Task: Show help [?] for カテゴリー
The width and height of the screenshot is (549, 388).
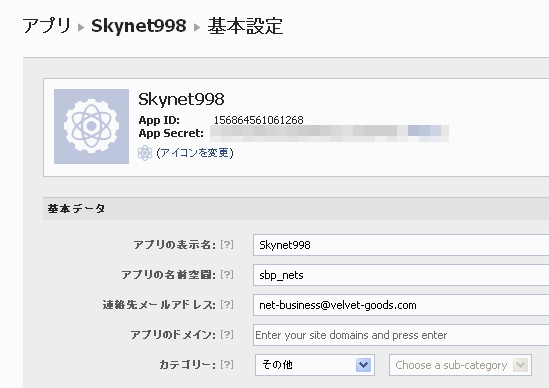Action: coord(227,365)
